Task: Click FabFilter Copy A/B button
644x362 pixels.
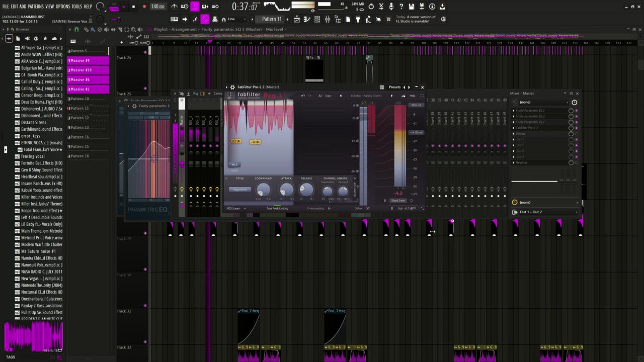Action: [328, 96]
